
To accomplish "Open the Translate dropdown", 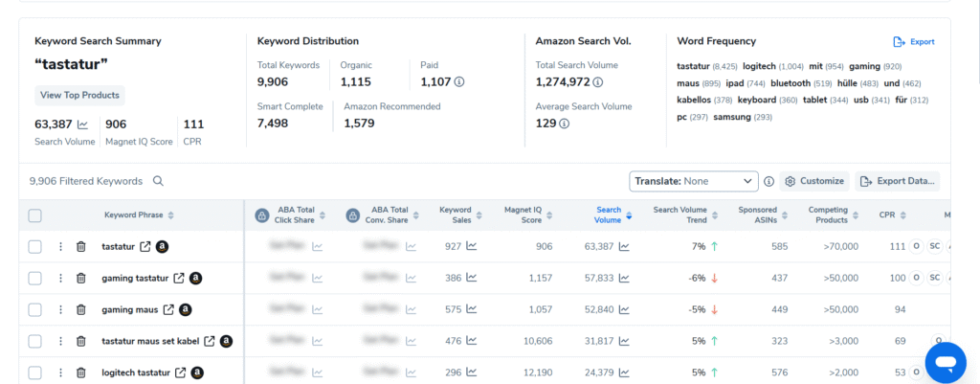I will pyautogui.click(x=694, y=181).
